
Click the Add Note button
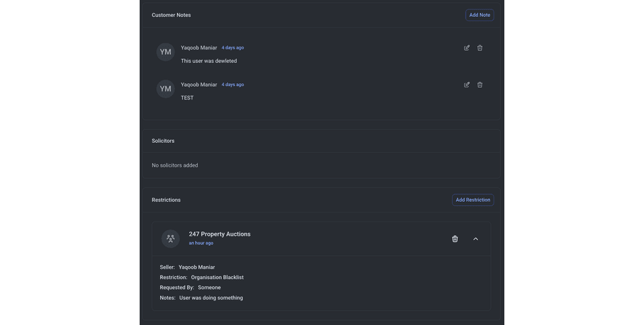479,15
